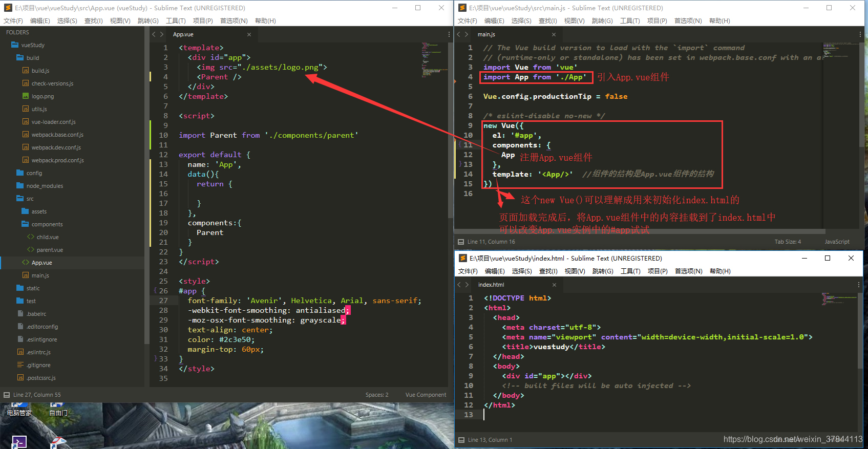The image size is (868, 449).
Task: Go to previous tab in App.vue window
Action: (x=154, y=35)
